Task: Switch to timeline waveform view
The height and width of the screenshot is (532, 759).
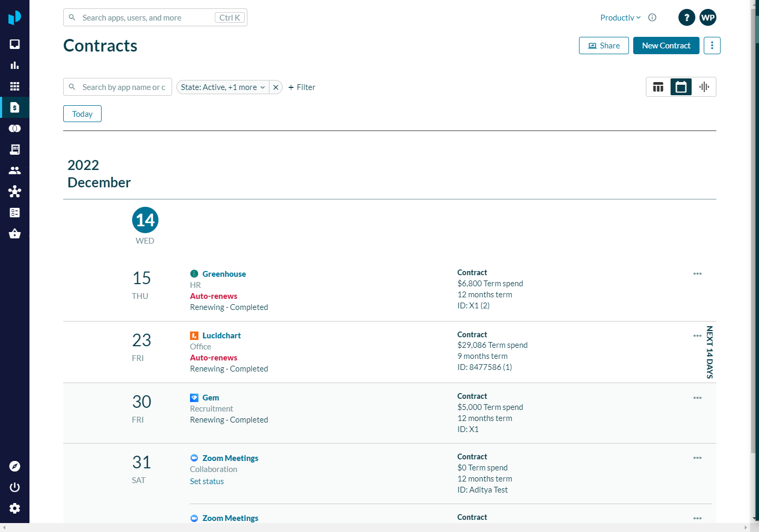Action: (x=704, y=87)
